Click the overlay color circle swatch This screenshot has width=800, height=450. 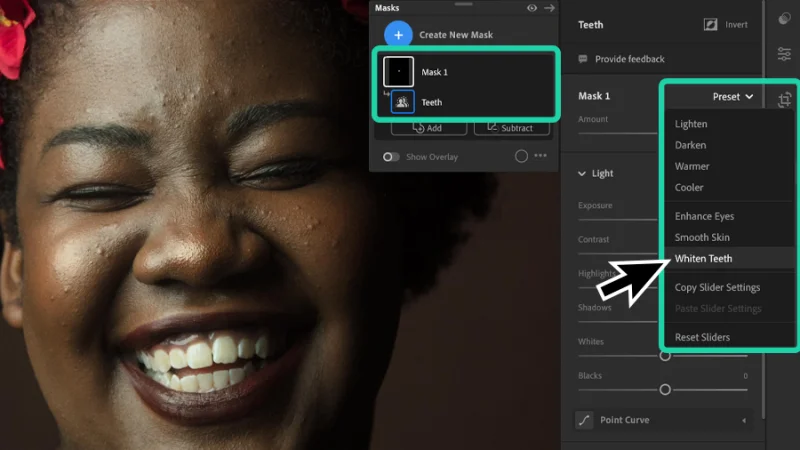pos(521,156)
